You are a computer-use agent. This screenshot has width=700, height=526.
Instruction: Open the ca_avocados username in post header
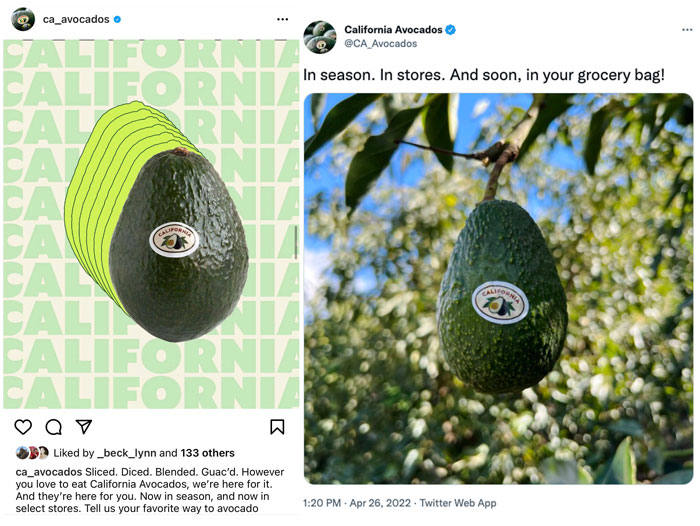coord(76,19)
